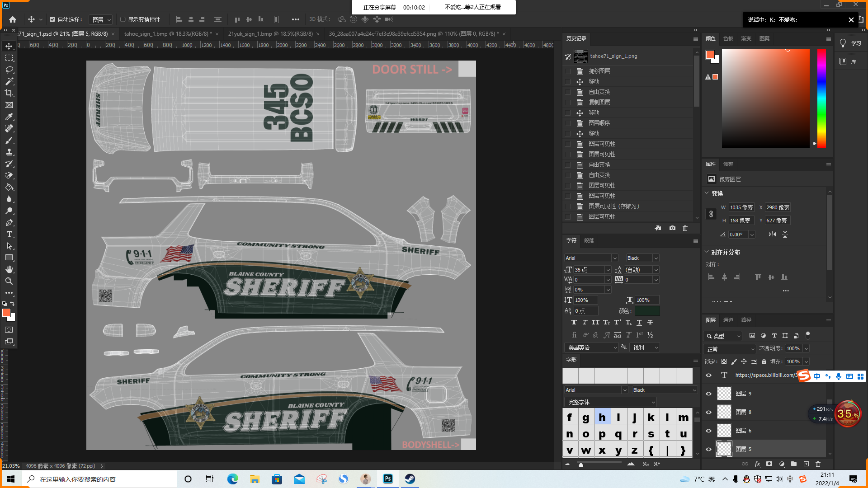Collapse the 变换 section
Image resolution: width=868 pixels, height=488 pixels.
[x=707, y=193]
